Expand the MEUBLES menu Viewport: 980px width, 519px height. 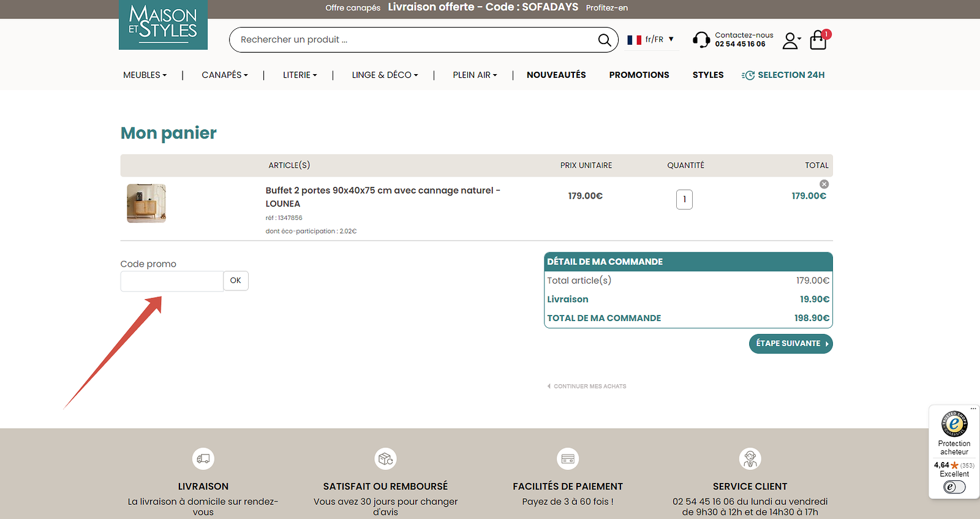point(145,75)
